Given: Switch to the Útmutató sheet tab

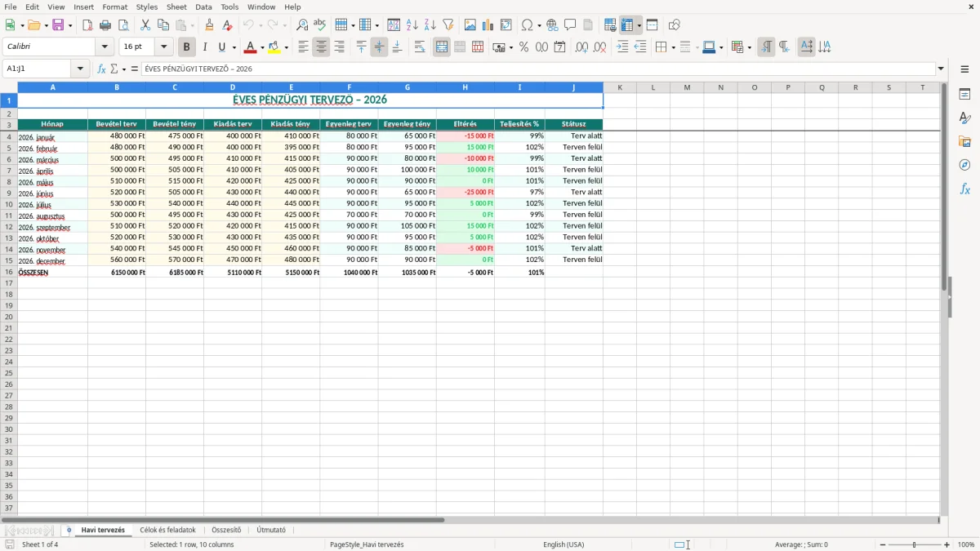Looking at the screenshot, I should tap(271, 530).
